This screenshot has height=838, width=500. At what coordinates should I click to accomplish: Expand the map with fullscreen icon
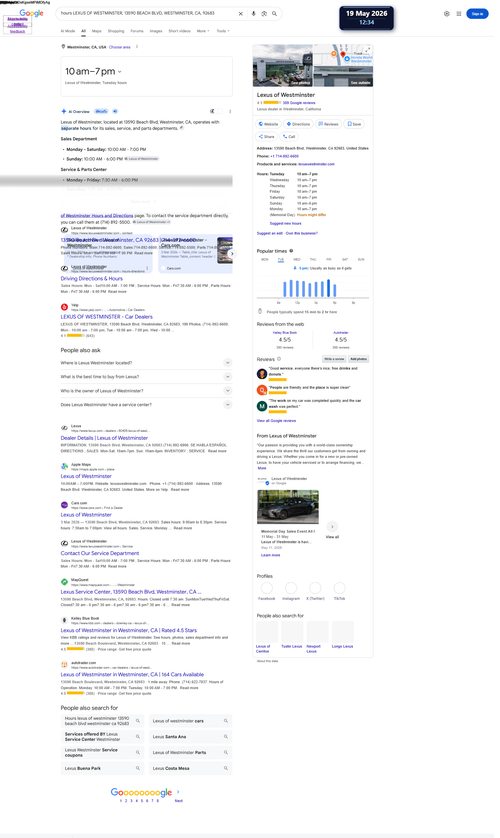pos(368,50)
